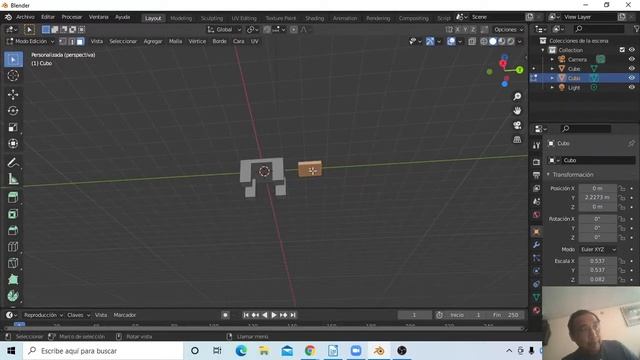Viewport: 640px width, 360px height.
Task: Enable edge select mode
Action: (71, 41)
